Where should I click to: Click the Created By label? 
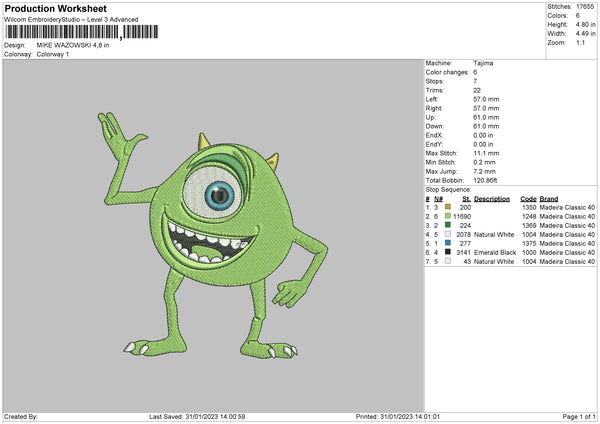click(x=21, y=416)
